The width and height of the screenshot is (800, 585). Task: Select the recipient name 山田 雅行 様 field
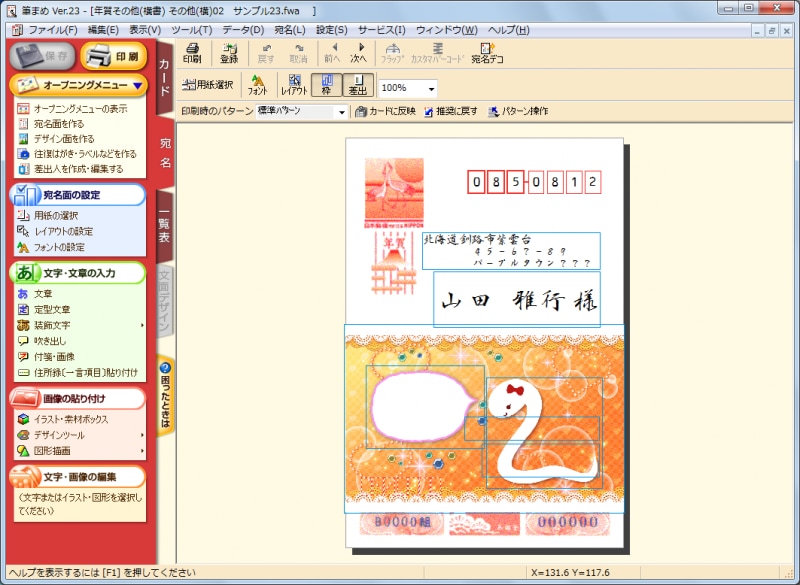pyautogui.click(x=516, y=300)
